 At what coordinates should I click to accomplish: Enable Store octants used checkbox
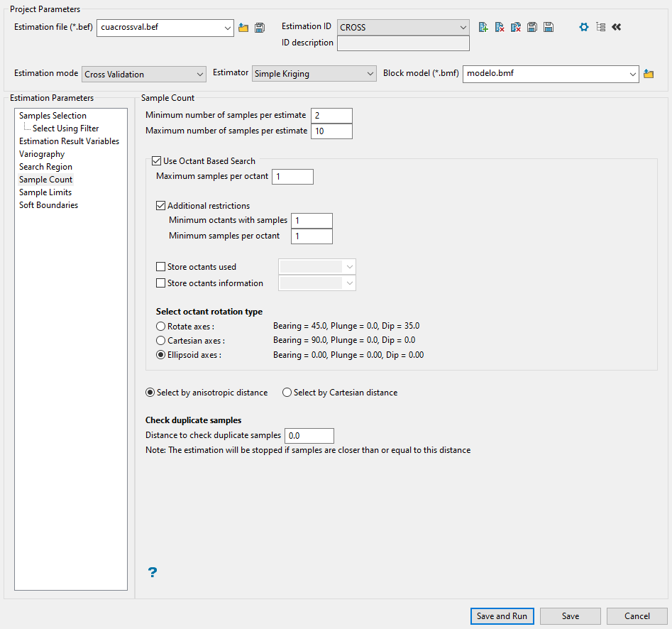pos(160,267)
